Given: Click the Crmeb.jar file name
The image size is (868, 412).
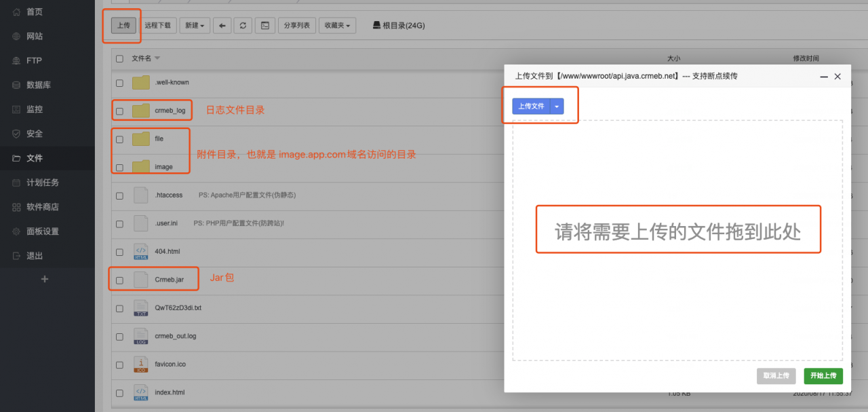Looking at the screenshot, I should click(169, 280).
